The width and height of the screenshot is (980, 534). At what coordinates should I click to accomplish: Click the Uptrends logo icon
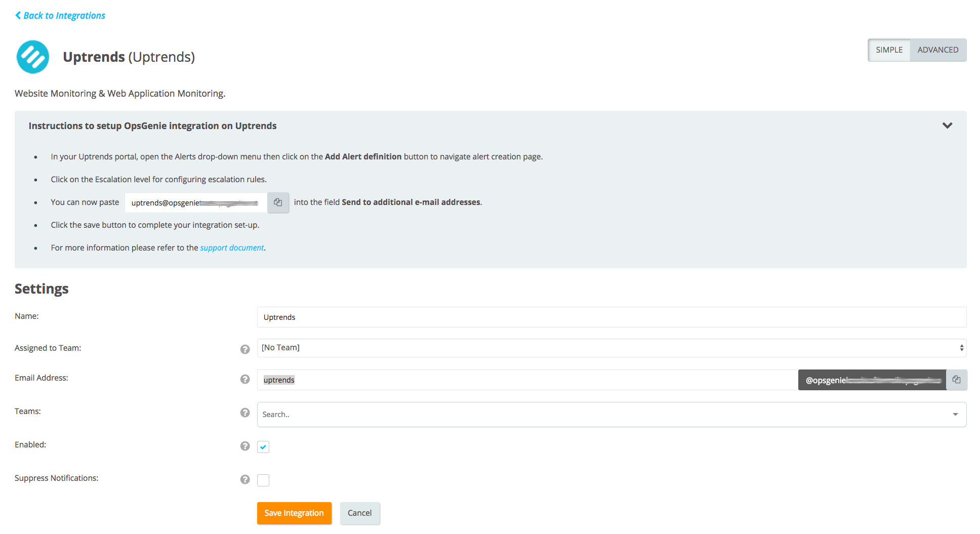pyautogui.click(x=33, y=57)
